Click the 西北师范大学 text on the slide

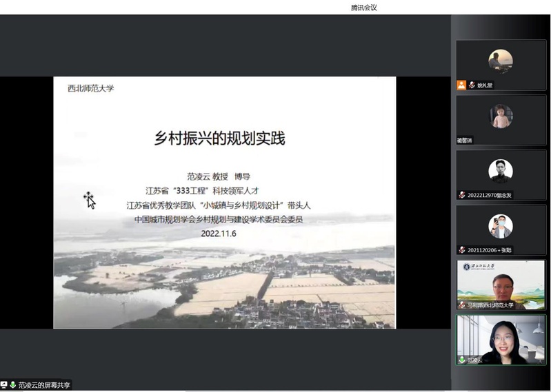coord(90,88)
